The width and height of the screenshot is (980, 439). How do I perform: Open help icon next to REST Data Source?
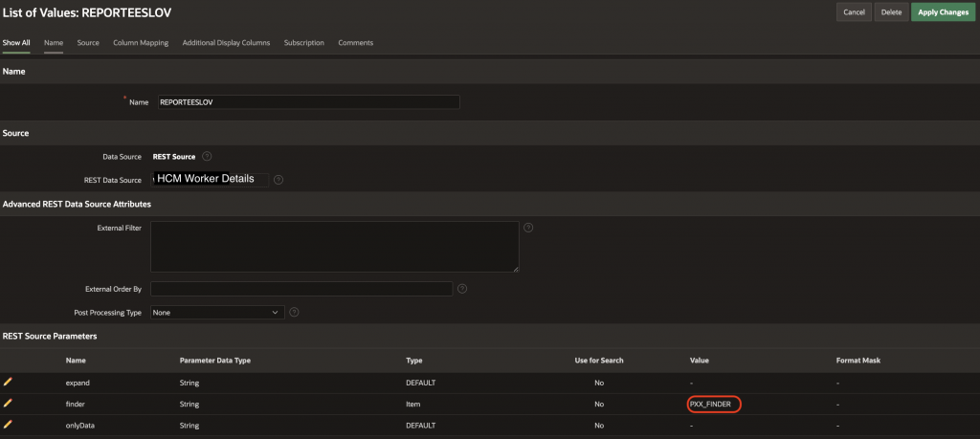[278, 179]
